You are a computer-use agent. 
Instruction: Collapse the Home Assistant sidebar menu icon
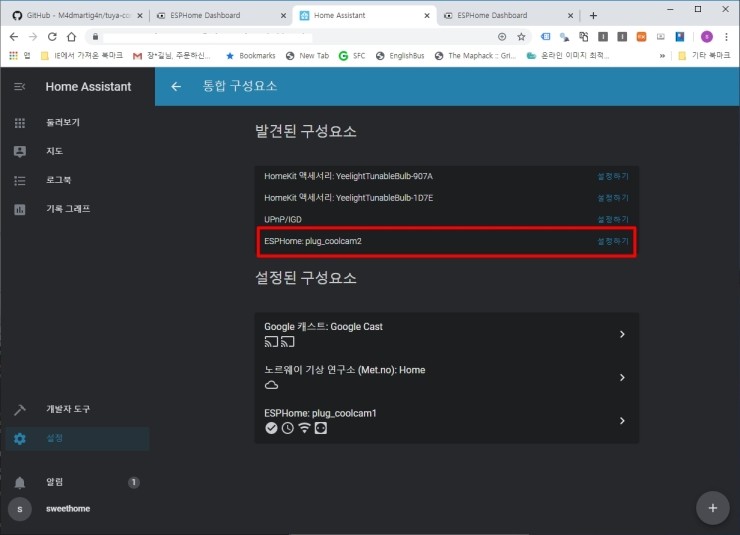click(19, 86)
